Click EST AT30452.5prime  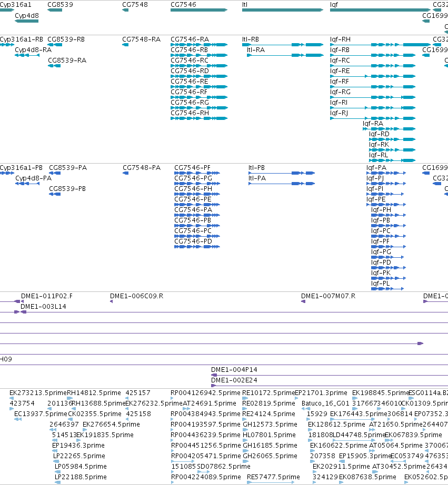click(x=399, y=467)
